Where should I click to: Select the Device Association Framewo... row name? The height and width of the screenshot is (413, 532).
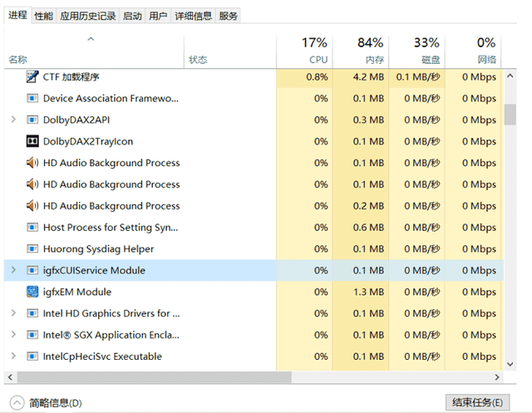tap(111, 98)
